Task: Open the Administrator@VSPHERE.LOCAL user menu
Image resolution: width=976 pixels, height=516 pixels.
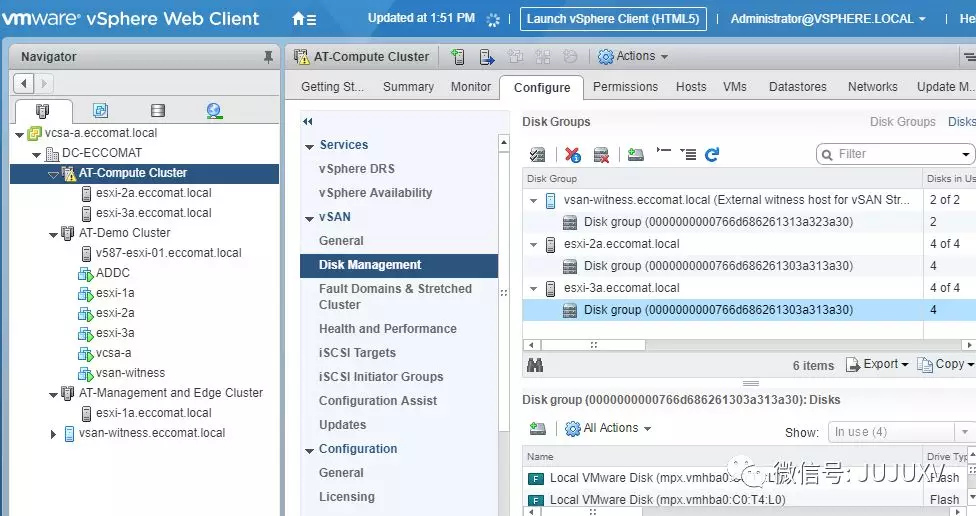Action: pos(828,19)
